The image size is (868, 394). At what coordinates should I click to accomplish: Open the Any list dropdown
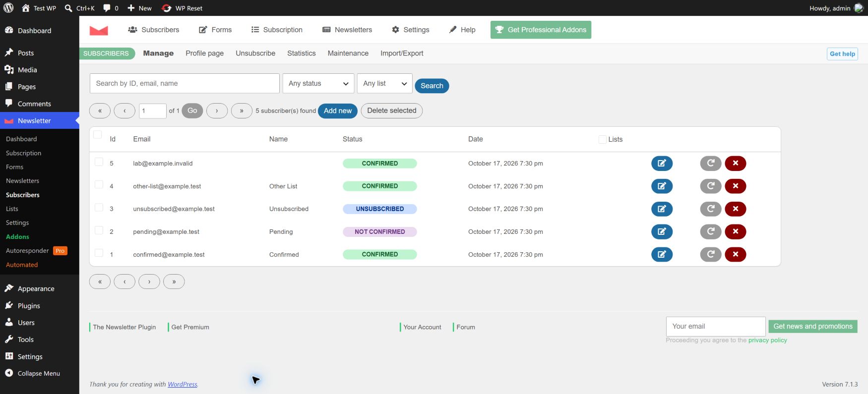[385, 83]
